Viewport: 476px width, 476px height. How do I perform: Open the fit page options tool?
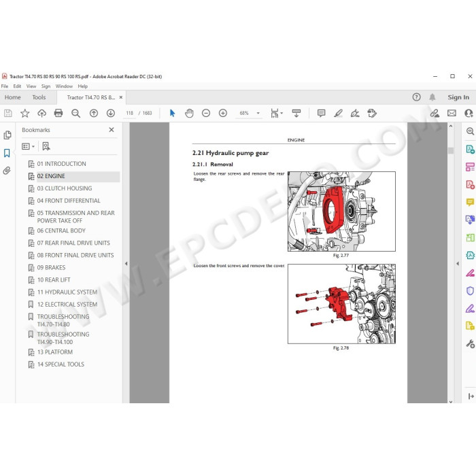click(276, 114)
